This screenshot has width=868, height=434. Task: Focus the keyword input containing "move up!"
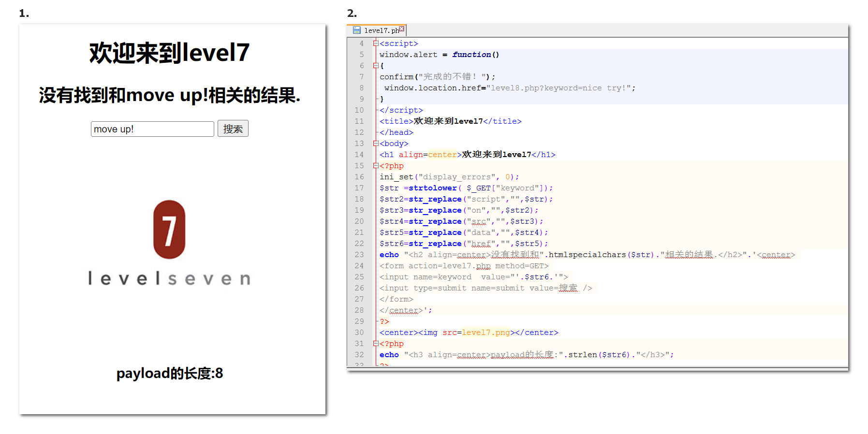tap(152, 129)
